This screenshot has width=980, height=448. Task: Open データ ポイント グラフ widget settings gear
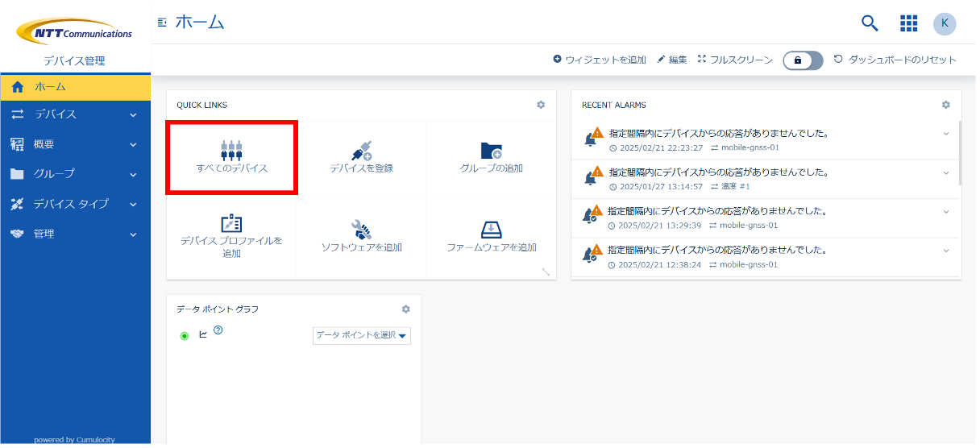pyautogui.click(x=406, y=309)
